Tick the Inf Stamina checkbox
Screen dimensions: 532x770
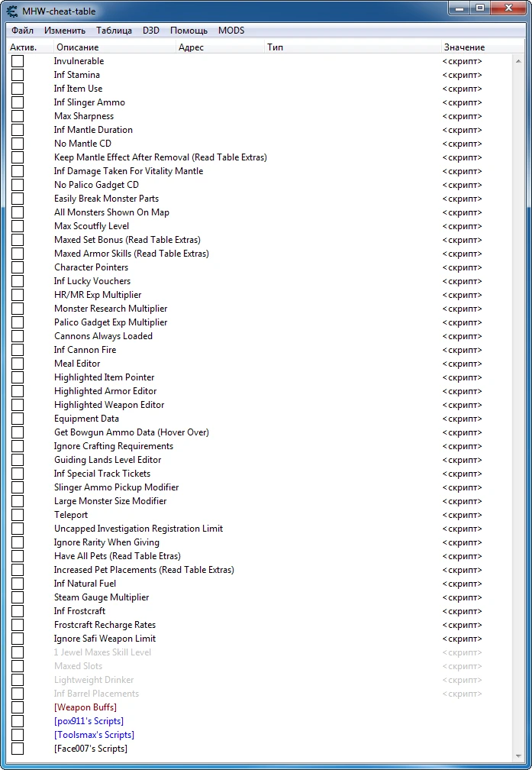click(x=18, y=75)
